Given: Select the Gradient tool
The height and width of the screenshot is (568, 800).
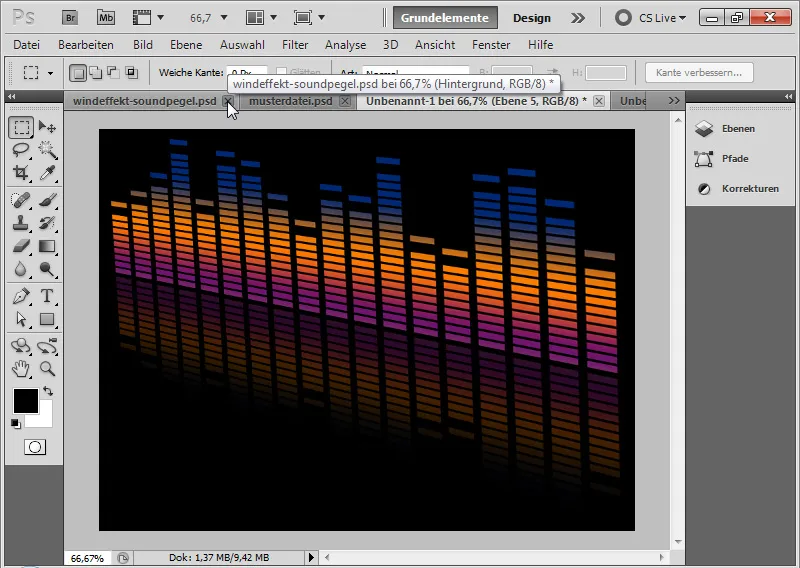Looking at the screenshot, I should (x=47, y=246).
